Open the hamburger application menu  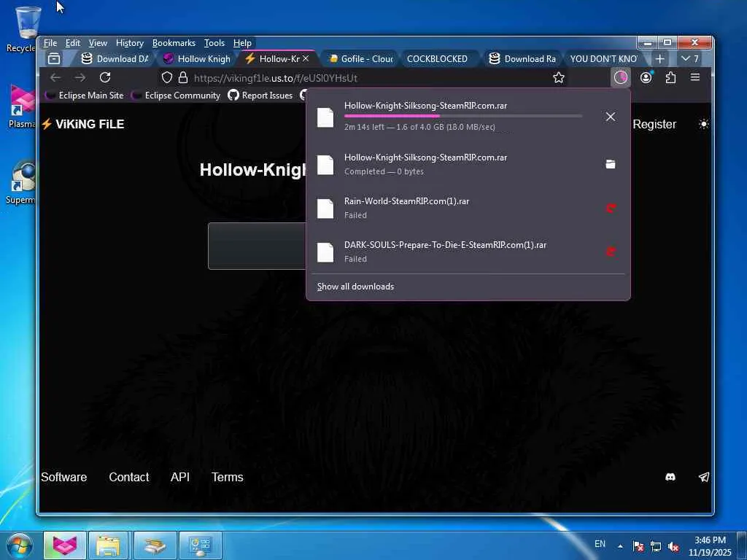(695, 77)
